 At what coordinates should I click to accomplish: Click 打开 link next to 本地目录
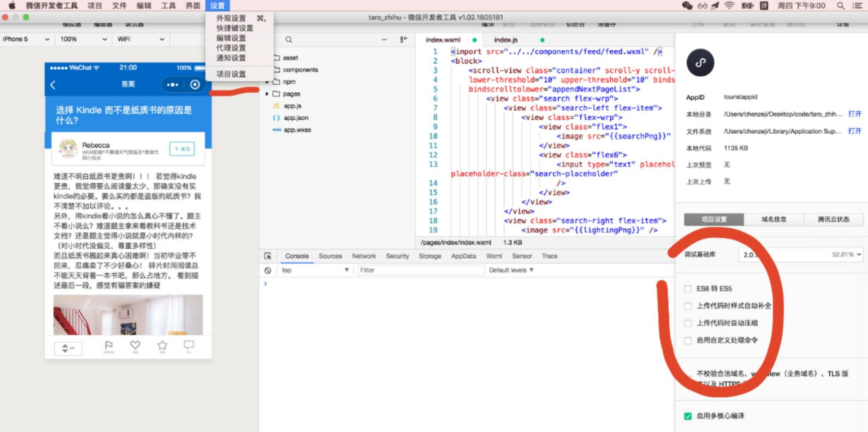tap(854, 114)
